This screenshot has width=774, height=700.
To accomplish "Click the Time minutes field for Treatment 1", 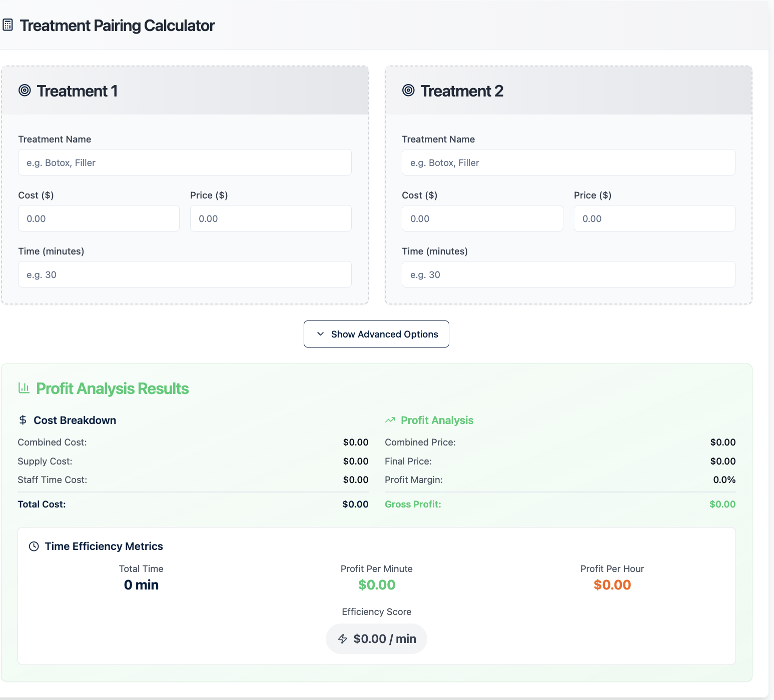I will 185,274.
